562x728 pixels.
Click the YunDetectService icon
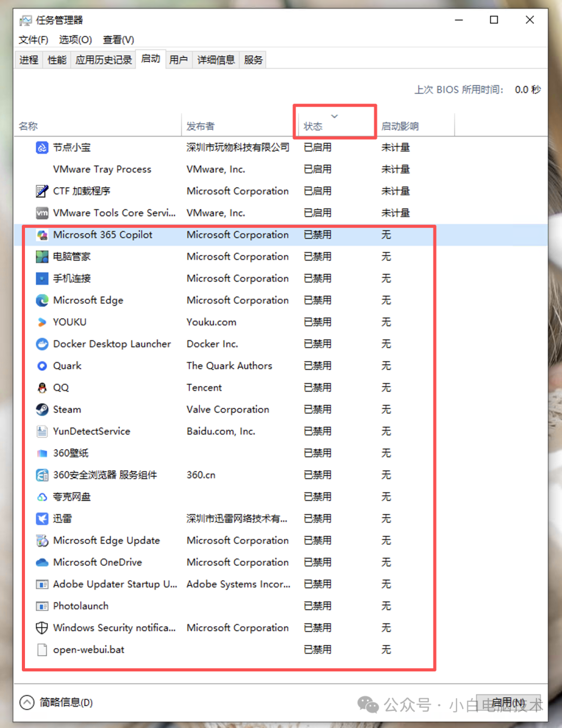[x=42, y=432]
